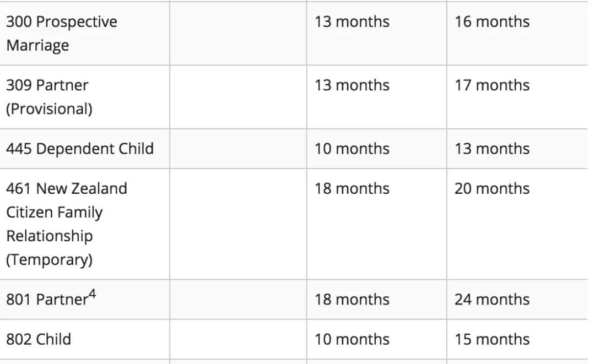Click '13 months' in Partner Provisional row
The width and height of the screenshot is (595, 364).
coord(351,85)
